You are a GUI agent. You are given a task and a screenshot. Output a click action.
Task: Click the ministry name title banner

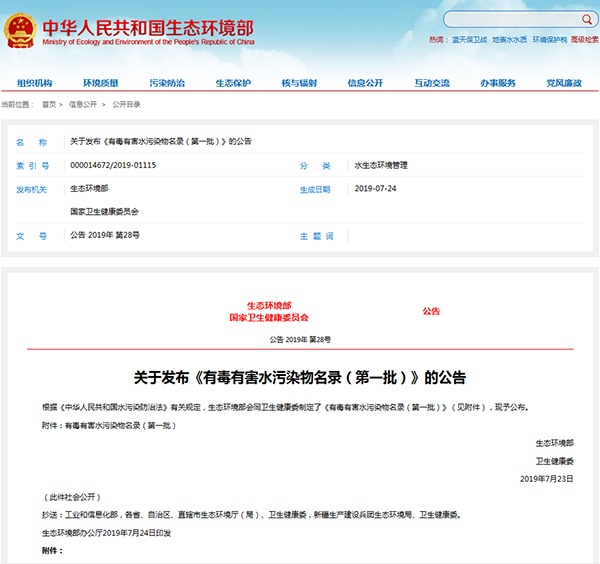[x=148, y=30]
